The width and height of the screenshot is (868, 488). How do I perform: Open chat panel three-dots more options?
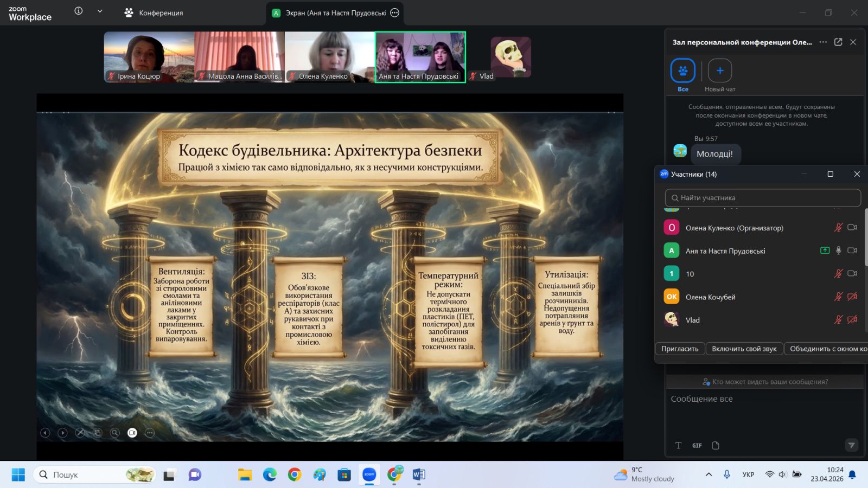coord(823,42)
